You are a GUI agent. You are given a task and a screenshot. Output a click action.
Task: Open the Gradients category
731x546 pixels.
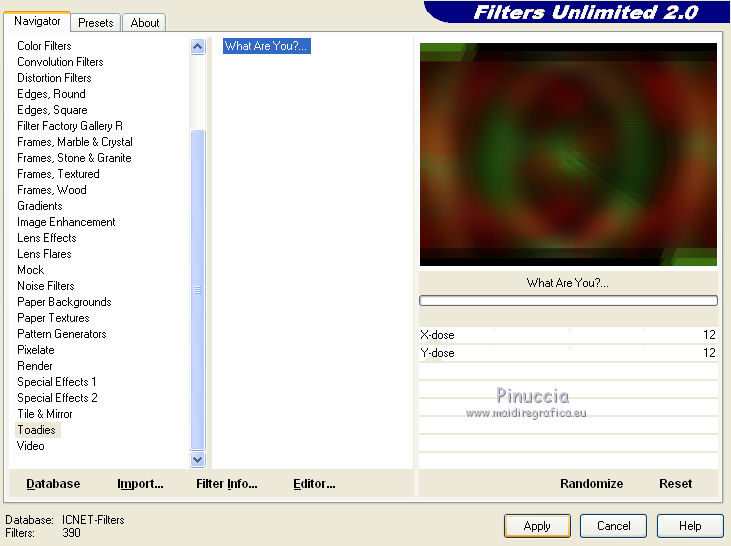[40, 206]
